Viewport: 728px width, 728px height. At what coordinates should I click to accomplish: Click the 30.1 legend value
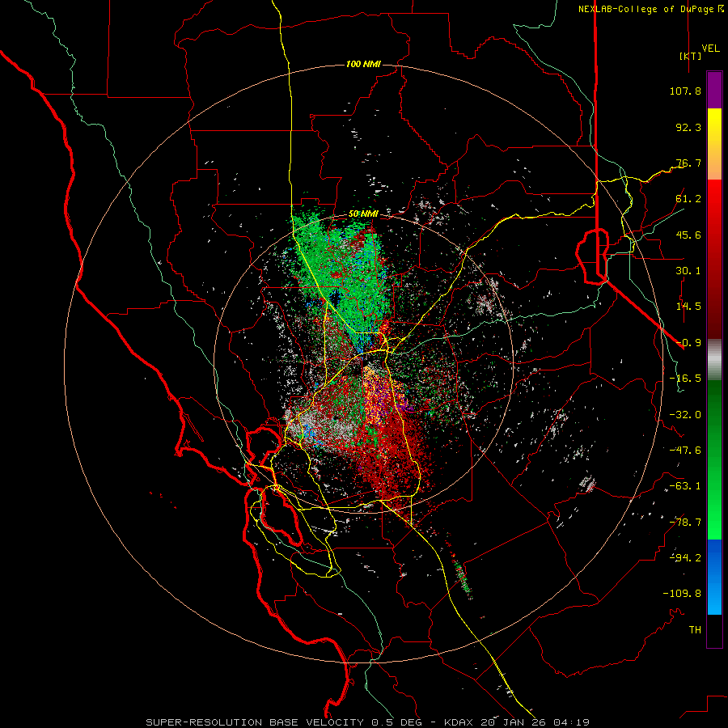[x=688, y=271]
